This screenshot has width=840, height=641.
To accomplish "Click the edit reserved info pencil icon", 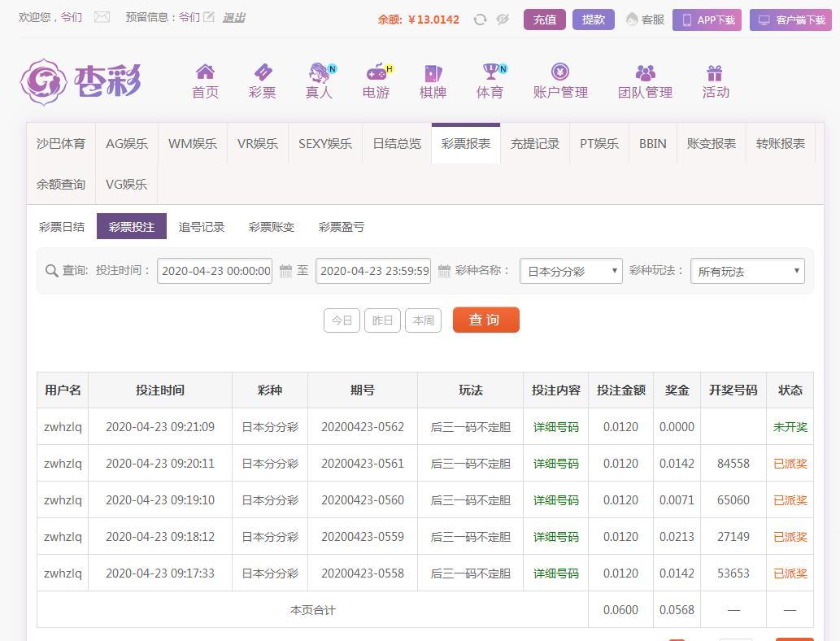I will 209,17.
